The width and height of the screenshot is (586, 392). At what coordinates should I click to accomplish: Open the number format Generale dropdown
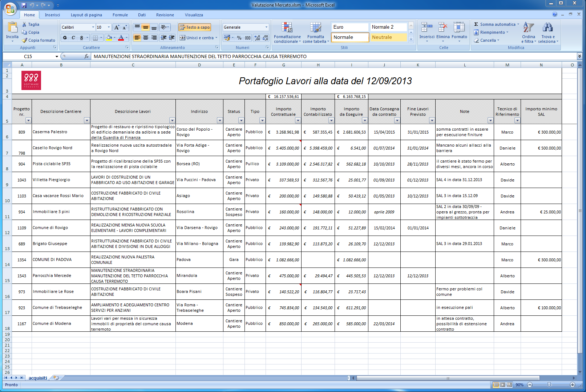[266, 27]
